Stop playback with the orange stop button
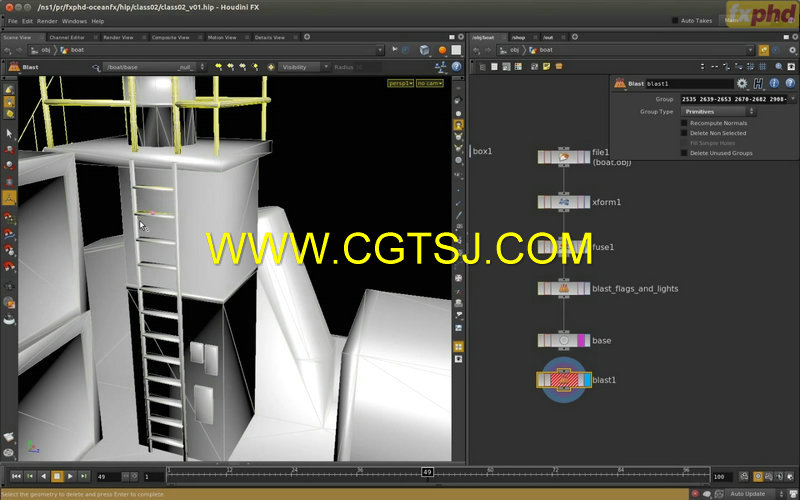The width and height of the screenshot is (800, 500). pos(57,476)
